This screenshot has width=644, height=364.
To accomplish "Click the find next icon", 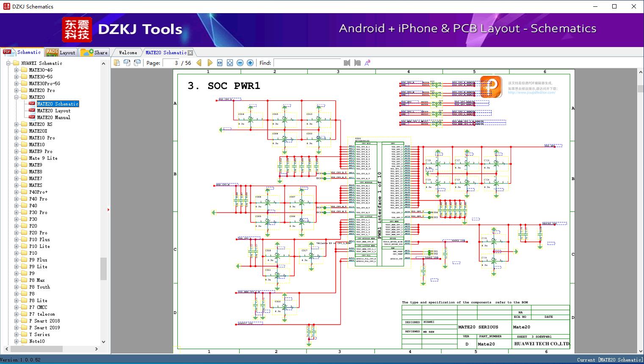I will pyautogui.click(x=357, y=63).
